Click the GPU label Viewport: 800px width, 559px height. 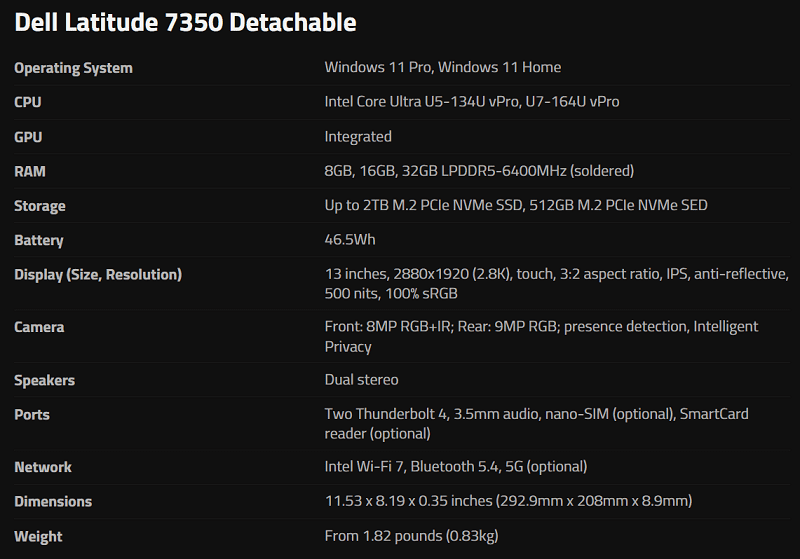point(28,137)
